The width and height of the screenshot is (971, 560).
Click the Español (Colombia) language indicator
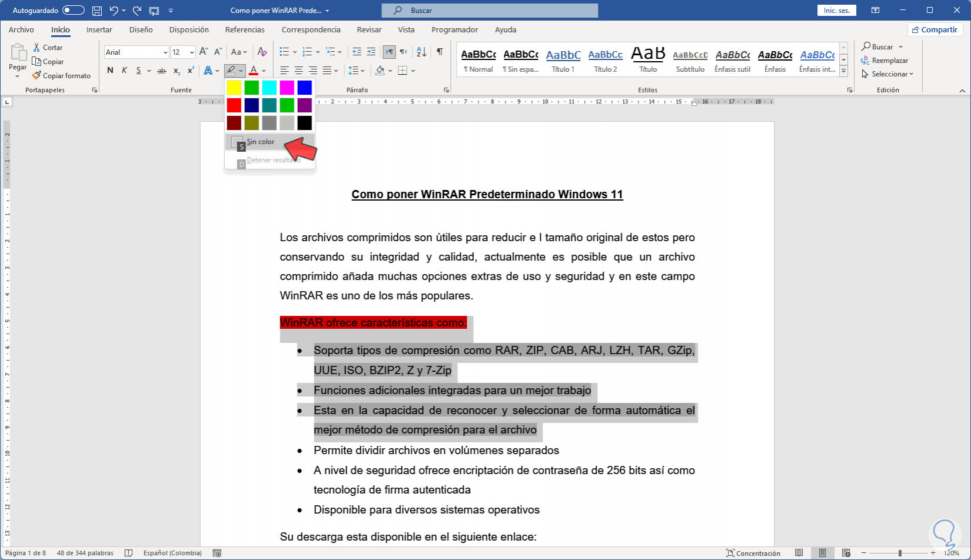(x=172, y=553)
